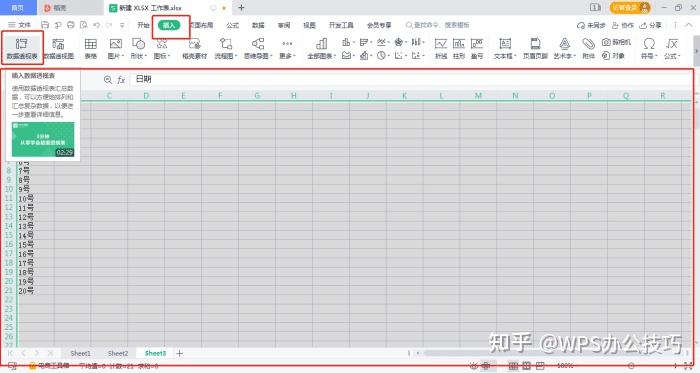Click the Collaborate (协作) button
This screenshot has width=700, height=373.
click(x=623, y=25)
